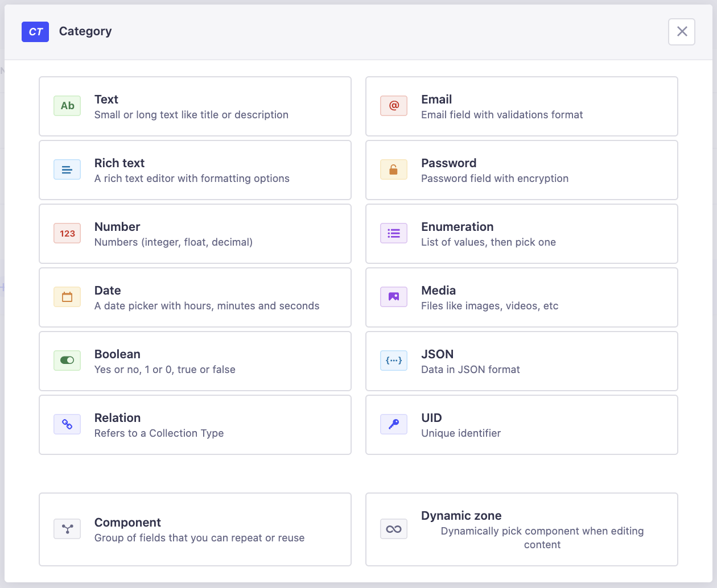Select the Rich text lines icon

coord(67,169)
